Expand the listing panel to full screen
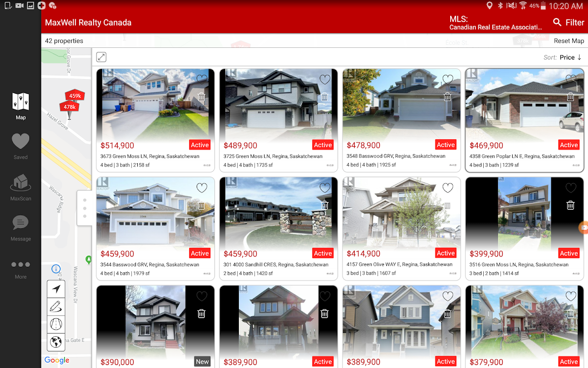Viewport: 588px width, 368px height. [x=101, y=57]
